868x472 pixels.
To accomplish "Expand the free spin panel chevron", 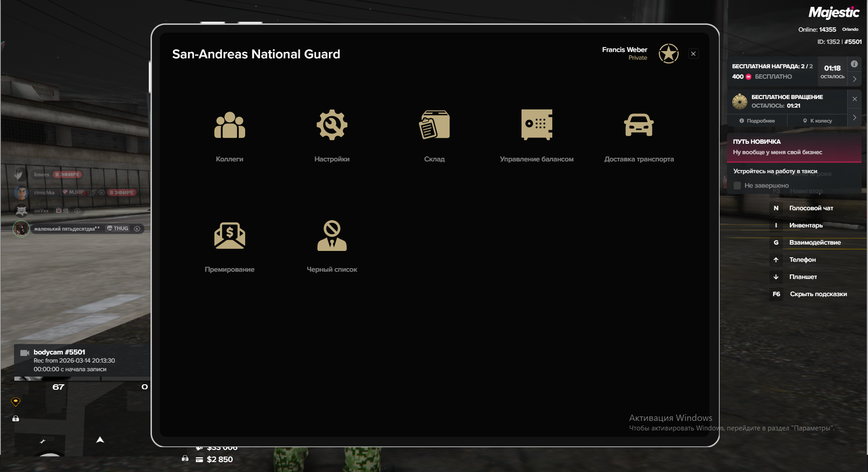I will (854, 118).
